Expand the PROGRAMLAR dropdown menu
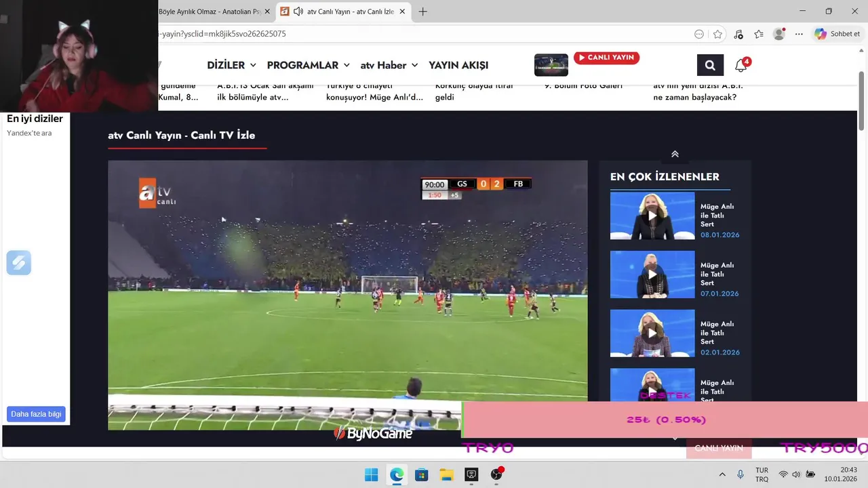The height and width of the screenshot is (488, 868). point(308,65)
